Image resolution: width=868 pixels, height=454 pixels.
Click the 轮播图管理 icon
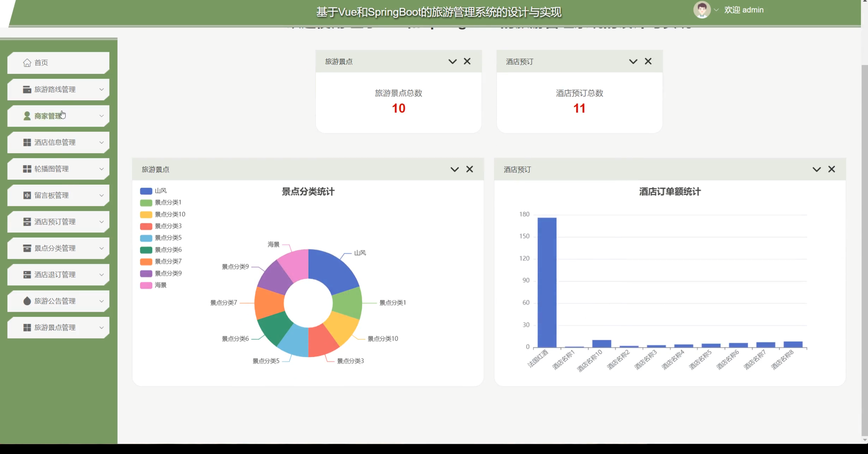[x=27, y=168]
